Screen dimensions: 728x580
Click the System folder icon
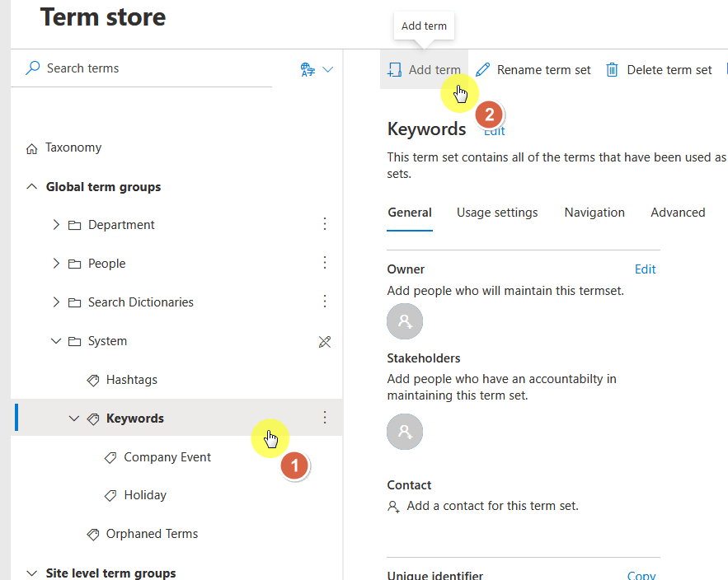[x=74, y=342]
